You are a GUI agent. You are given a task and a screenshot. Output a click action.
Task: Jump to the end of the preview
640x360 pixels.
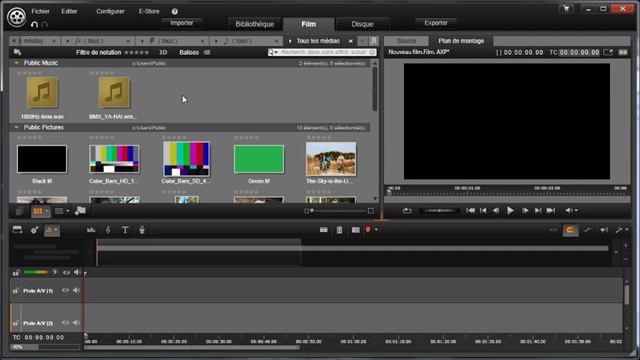pos(551,211)
